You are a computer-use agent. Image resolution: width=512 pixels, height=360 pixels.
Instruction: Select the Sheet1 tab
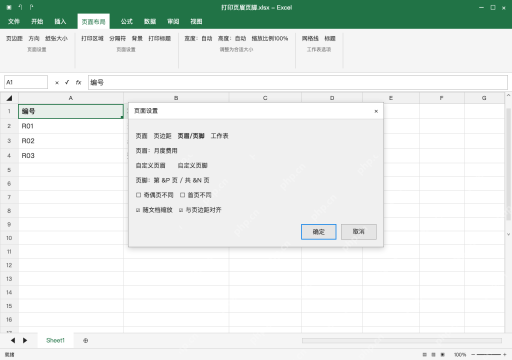click(x=55, y=340)
